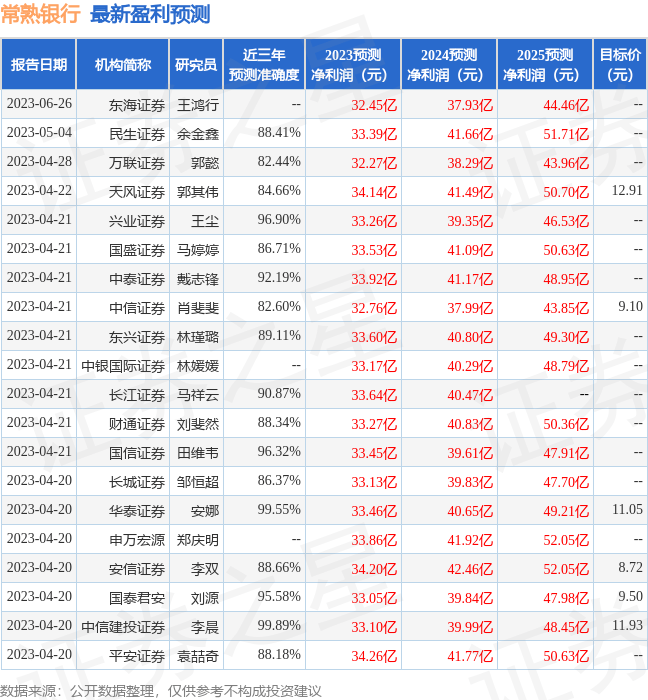
Task: Click researcher 余金鑫
Action: click(198, 134)
